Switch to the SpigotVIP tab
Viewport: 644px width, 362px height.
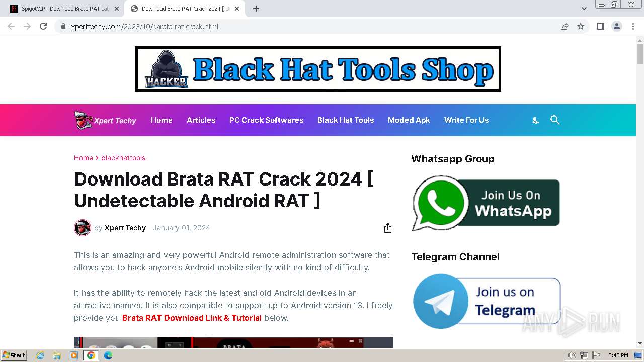coord(63,9)
